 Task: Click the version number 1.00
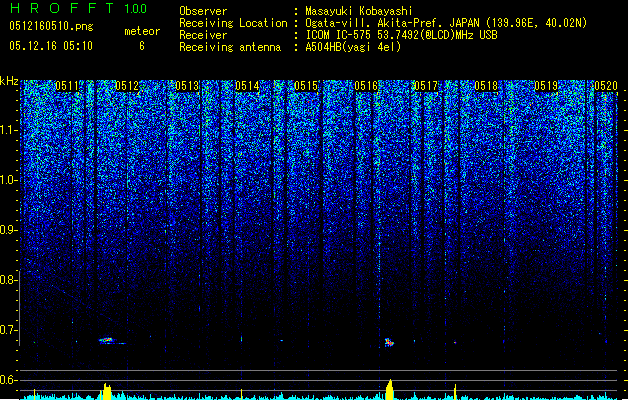pos(136,9)
